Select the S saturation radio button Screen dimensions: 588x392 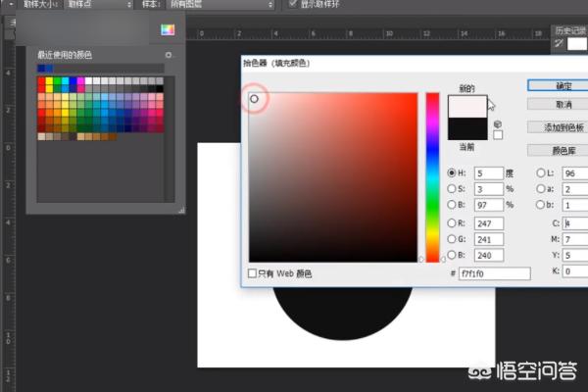pyautogui.click(x=452, y=189)
